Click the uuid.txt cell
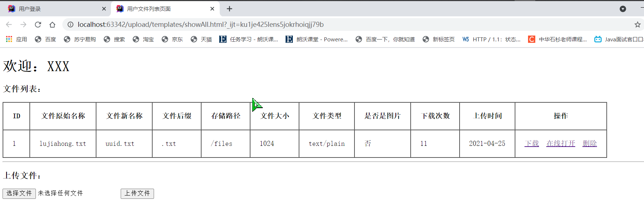 coord(124,144)
